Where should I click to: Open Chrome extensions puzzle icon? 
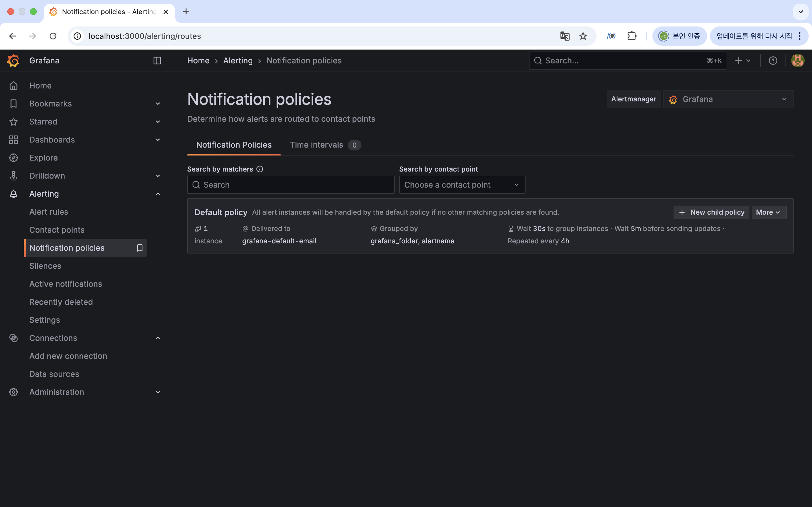click(632, 36)
